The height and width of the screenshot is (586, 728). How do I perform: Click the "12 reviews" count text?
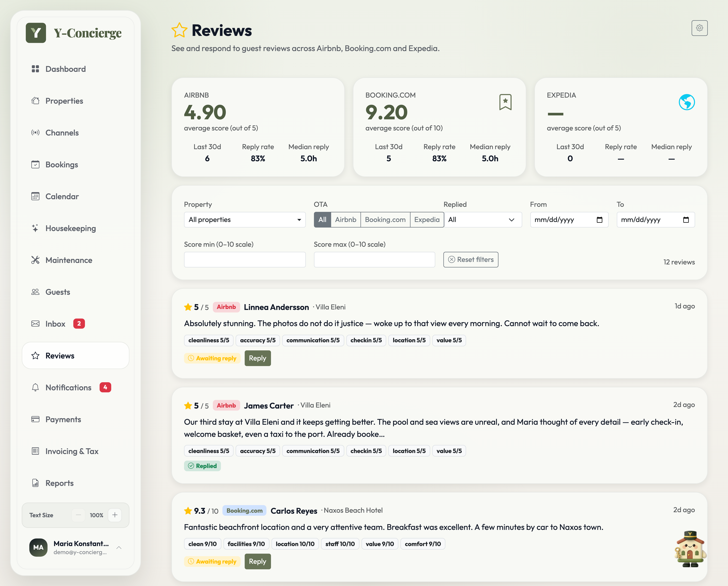pyautogui.click(x=679, y=262)
